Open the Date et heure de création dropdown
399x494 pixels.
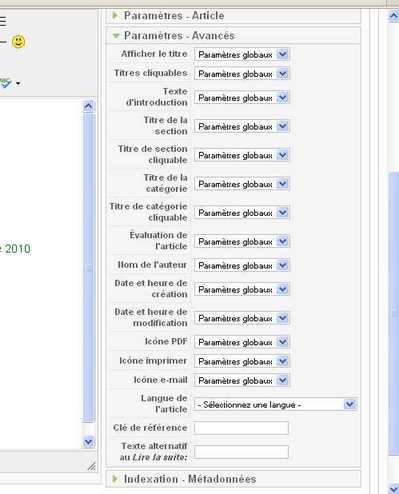click(x=242, y=289)
